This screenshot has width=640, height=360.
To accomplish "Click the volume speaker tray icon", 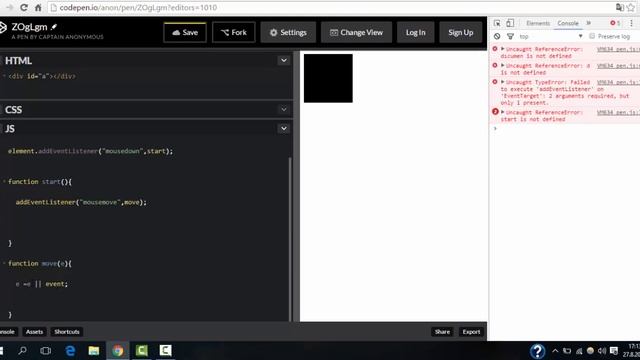I will pos(602,351).
